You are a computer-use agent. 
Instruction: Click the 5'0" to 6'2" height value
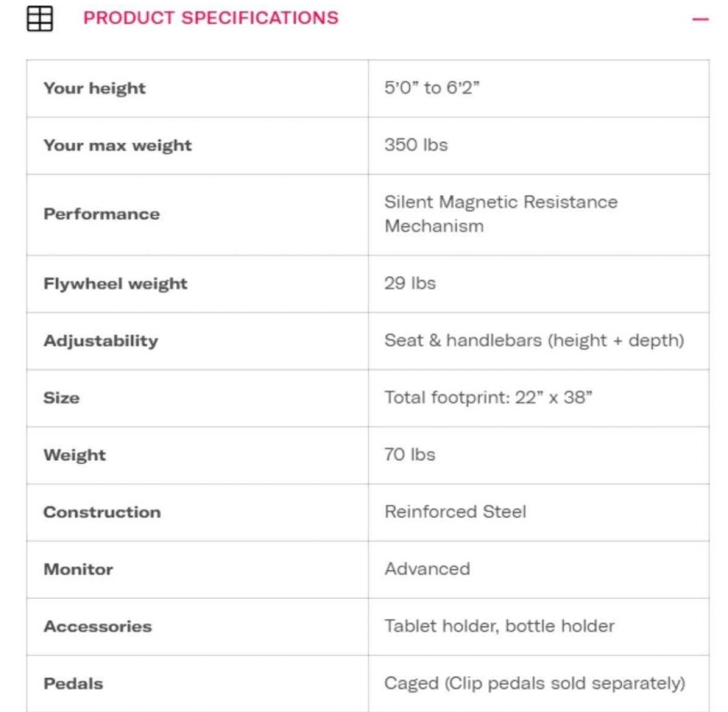pos(432,88)
